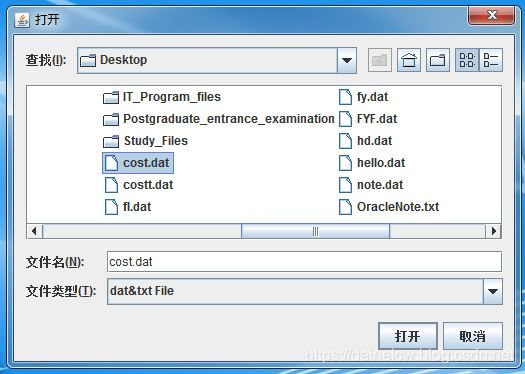
Task: Open the IT_Program_files folder
Action: 162,97
